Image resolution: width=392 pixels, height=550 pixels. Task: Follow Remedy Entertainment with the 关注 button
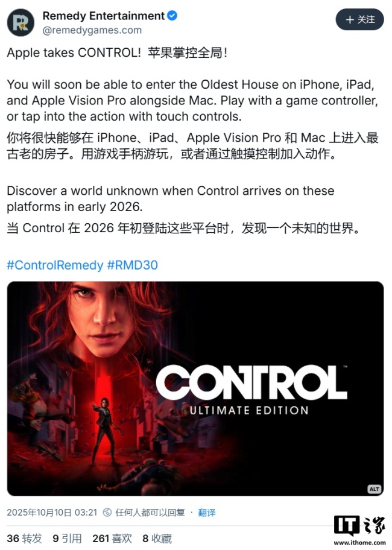click(x=360, y=19)
